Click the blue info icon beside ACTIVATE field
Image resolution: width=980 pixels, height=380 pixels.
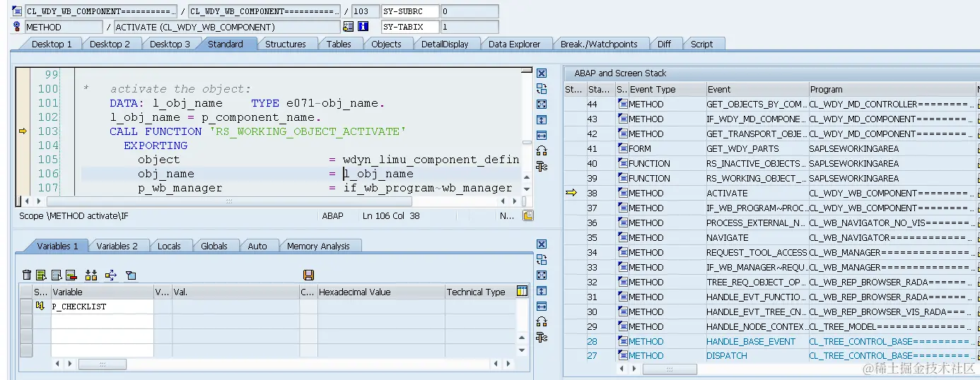(363, 27)
